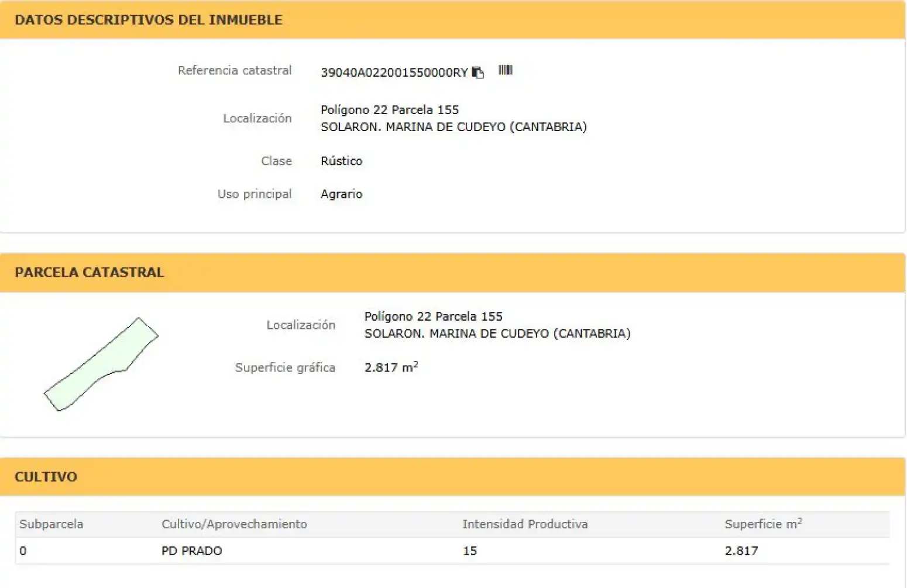This screenshot has height=588, width=907.
Task: Select the 'Rústico' class value
Action: 341,161
